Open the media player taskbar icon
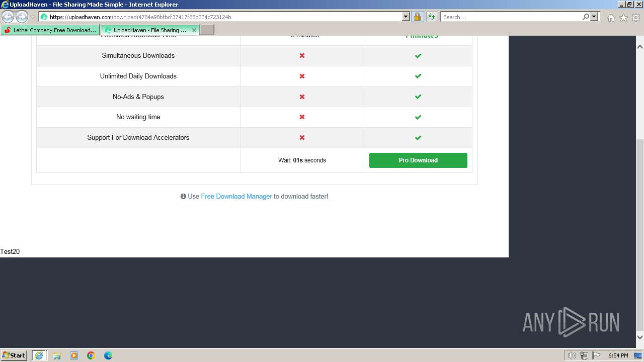 [74, 355]
